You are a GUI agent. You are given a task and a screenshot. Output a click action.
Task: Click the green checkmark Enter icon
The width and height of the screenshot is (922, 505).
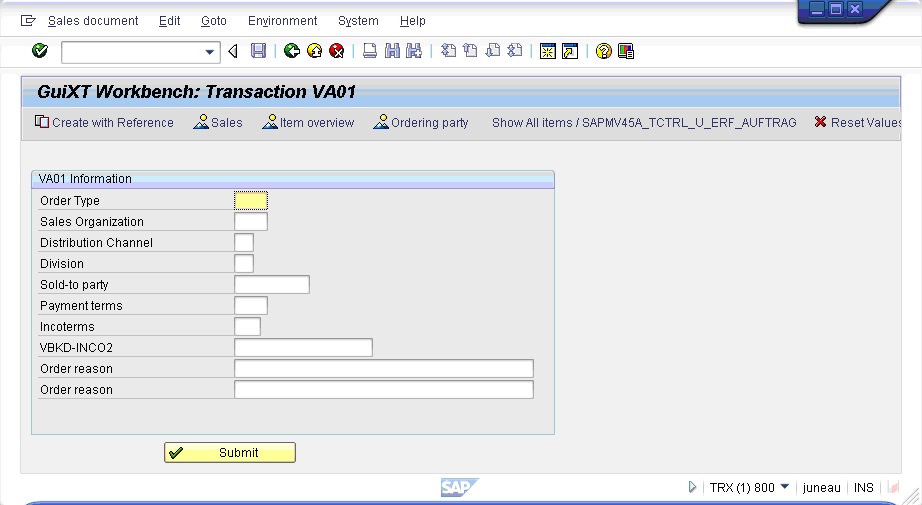(x=40, y=51)
